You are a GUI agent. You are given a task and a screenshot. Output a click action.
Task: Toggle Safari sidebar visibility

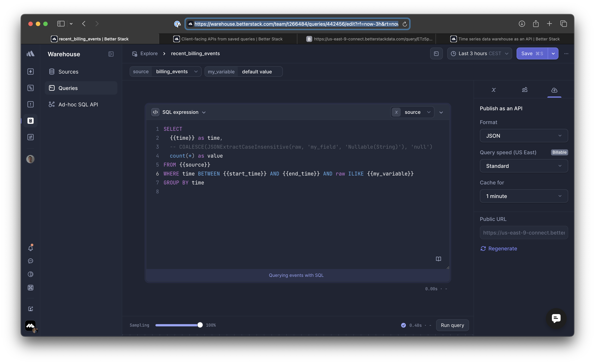[x=61, y=24]
